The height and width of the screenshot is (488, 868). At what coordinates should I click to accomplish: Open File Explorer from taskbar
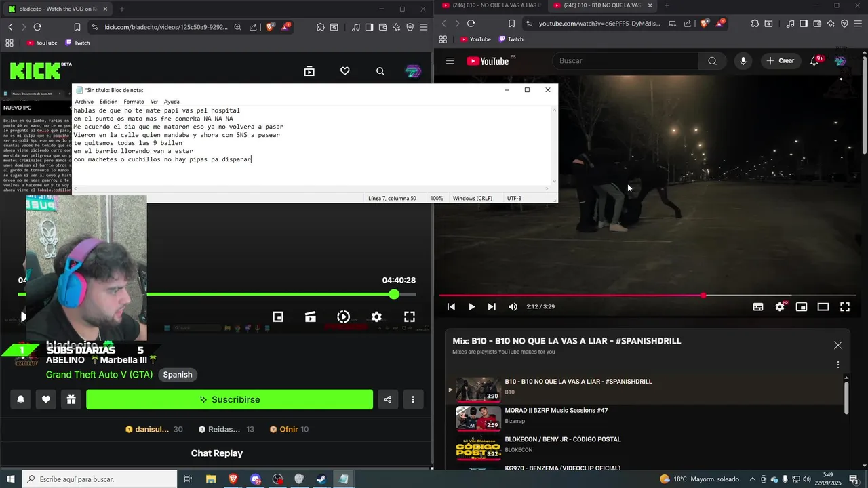tap(211, 479)
